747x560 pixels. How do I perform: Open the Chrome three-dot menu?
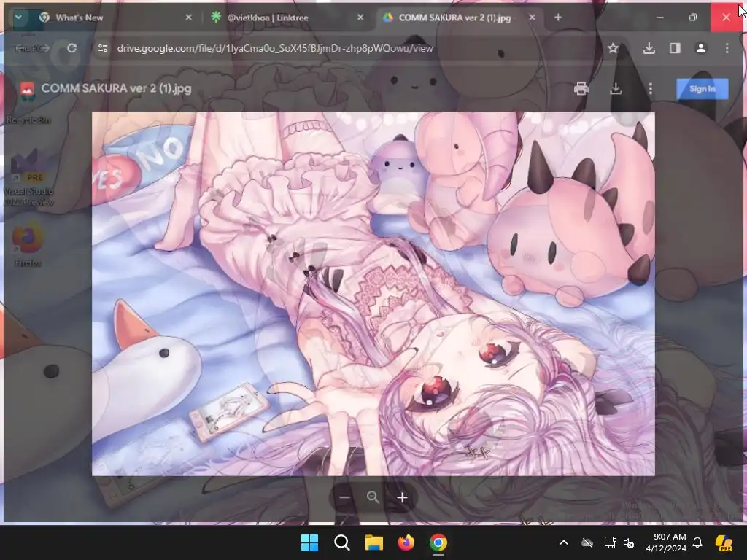(727, 48)
